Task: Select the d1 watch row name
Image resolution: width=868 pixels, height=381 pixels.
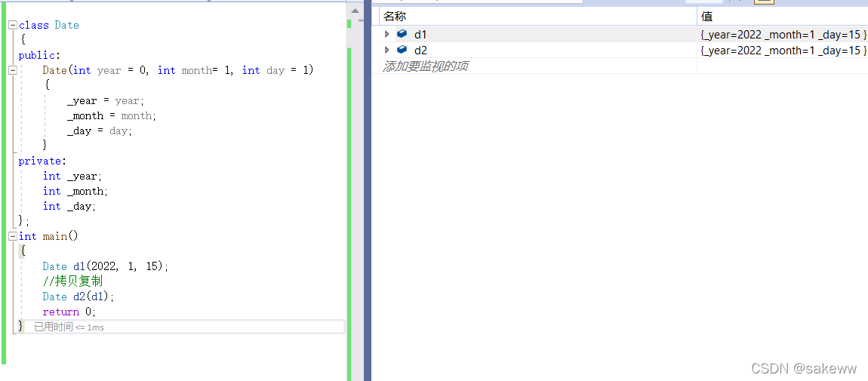Action: coord(420,34)
